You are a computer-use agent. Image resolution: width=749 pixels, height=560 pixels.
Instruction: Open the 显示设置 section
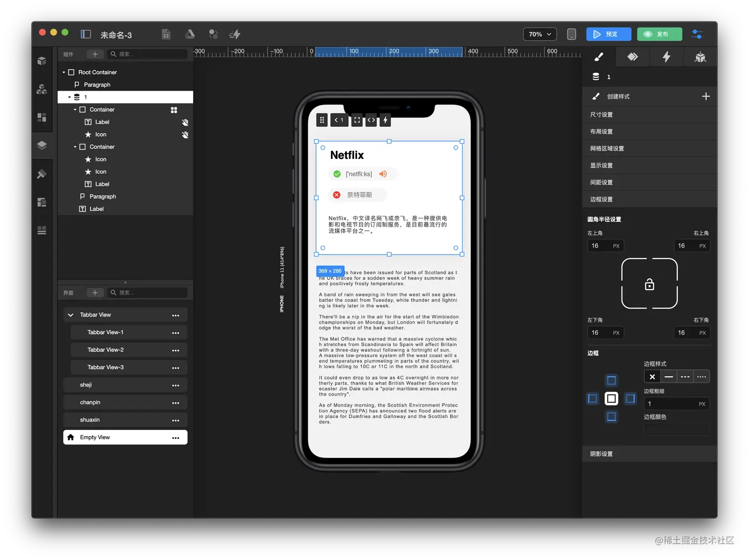[x=649, y=165]
